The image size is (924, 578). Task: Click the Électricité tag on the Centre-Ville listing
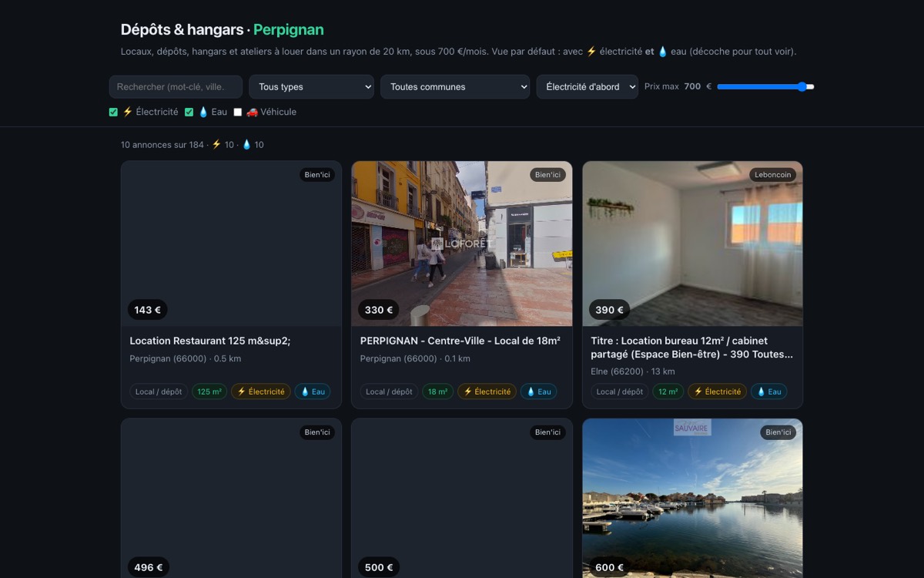[487, 391]
